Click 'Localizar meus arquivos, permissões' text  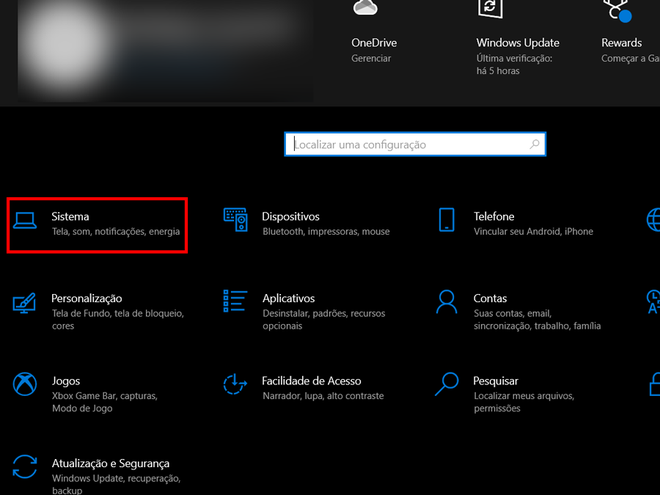(x=524, y=402)
